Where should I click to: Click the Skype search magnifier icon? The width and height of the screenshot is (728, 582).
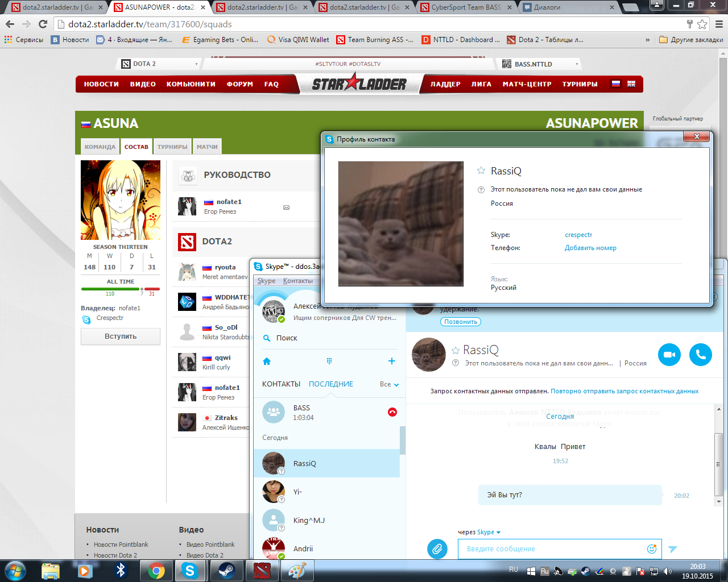(x=267, y=338)
